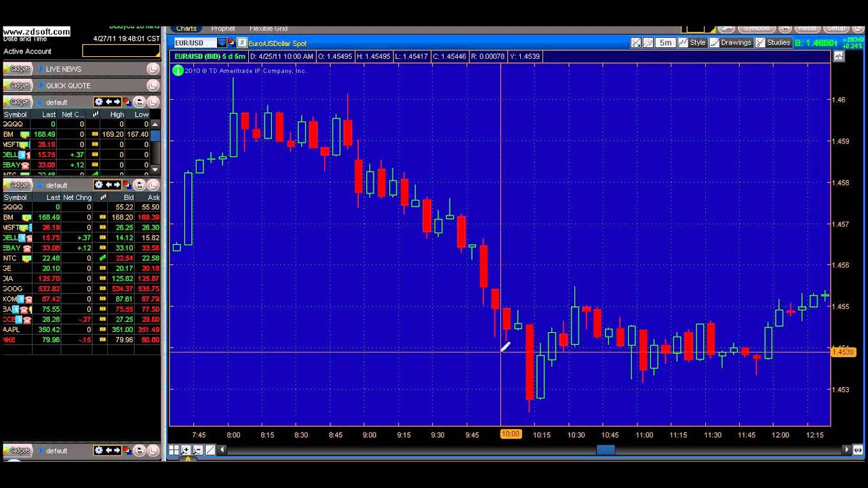Screen dimensions: 868x488
Task: Open the gear settings of the second watchlist
Action: pyautogui.click(x=99, y=185)
